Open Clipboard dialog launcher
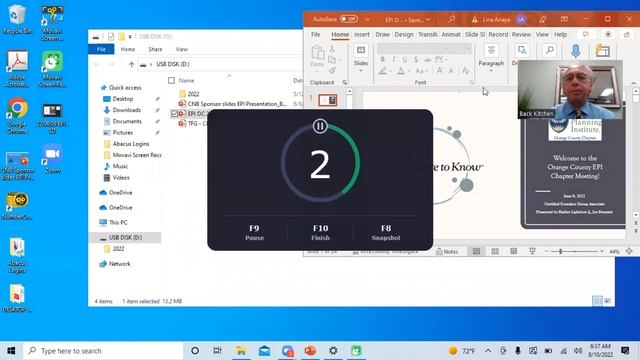Image resolution: width=640 pixels, height=360 pixels. pyautogui.click(x=344, y=82)
